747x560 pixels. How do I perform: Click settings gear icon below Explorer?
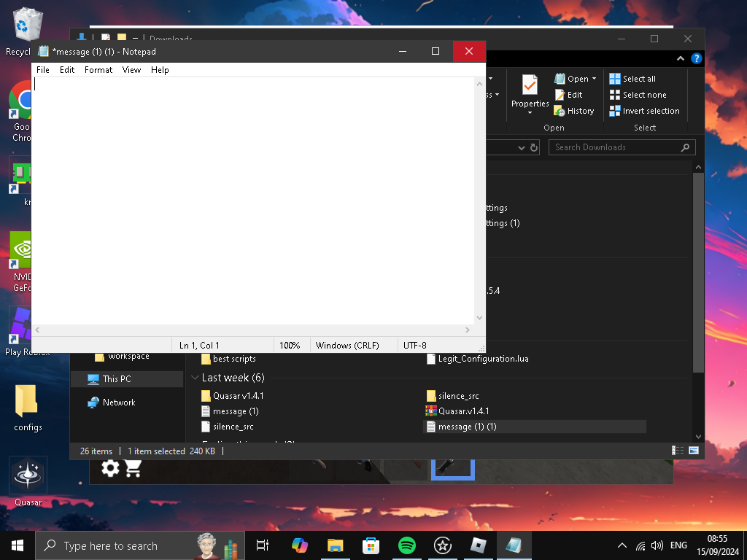[110, 467]
